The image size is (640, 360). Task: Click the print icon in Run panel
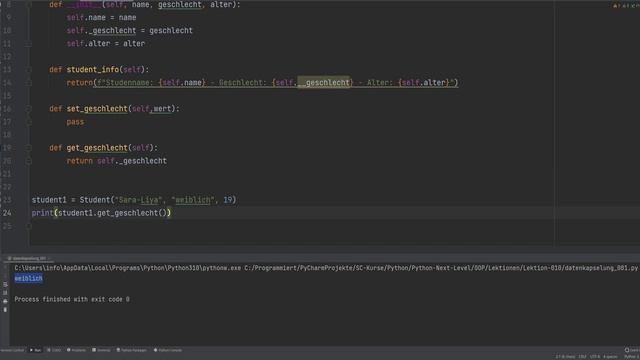click(5, 301)
